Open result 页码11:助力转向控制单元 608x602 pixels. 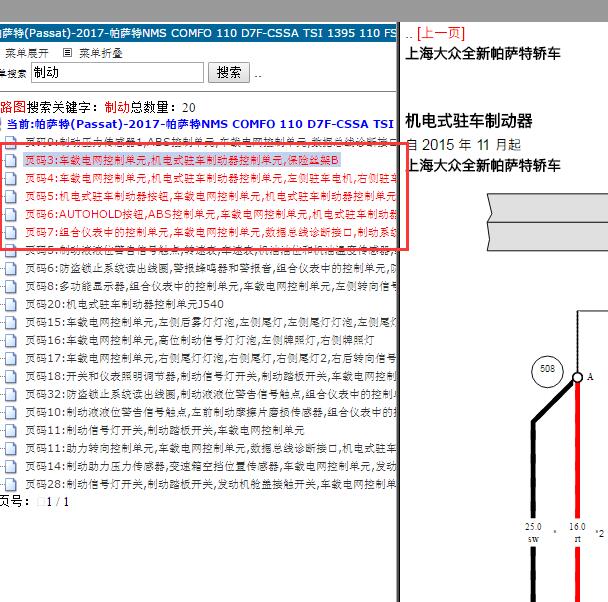coord(211,448)
